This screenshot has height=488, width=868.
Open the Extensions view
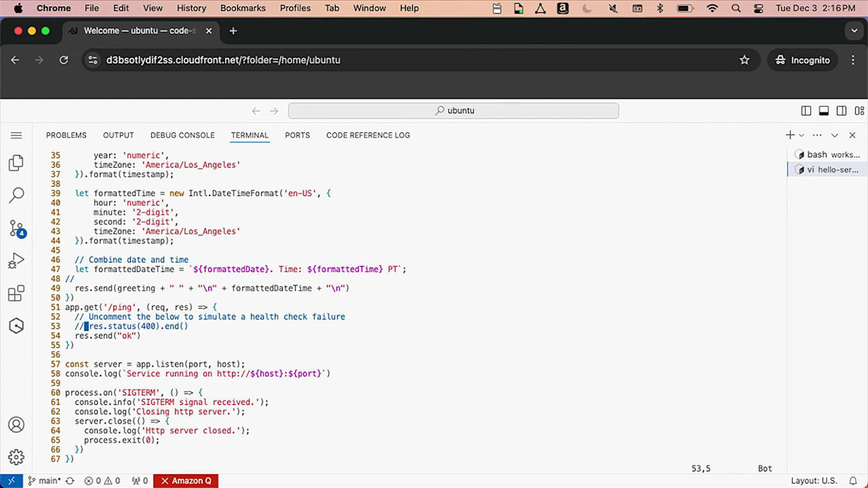(16, 294)
